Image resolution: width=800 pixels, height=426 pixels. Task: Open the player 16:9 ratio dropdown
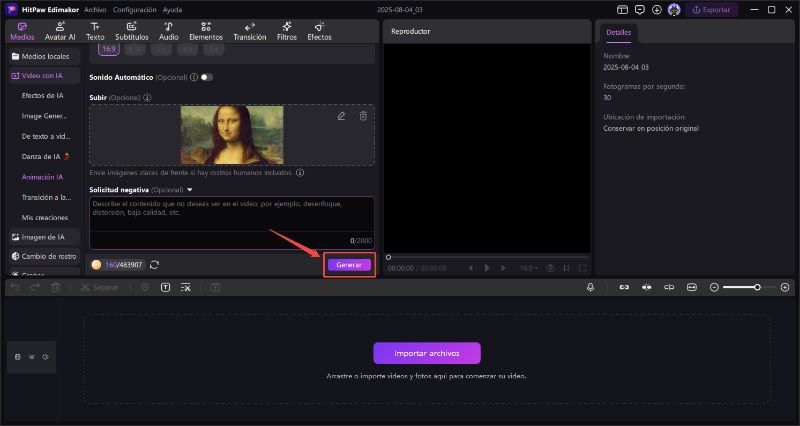(x=529, y=268)
